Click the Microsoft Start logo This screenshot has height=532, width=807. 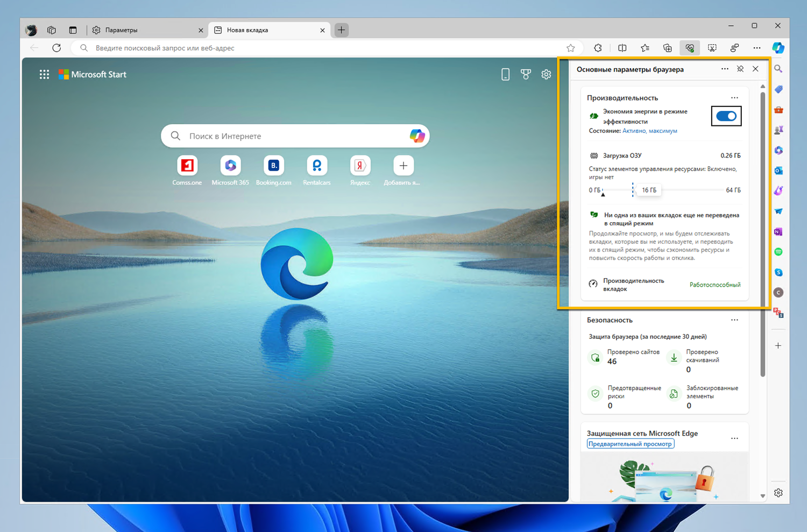point(93,75)
